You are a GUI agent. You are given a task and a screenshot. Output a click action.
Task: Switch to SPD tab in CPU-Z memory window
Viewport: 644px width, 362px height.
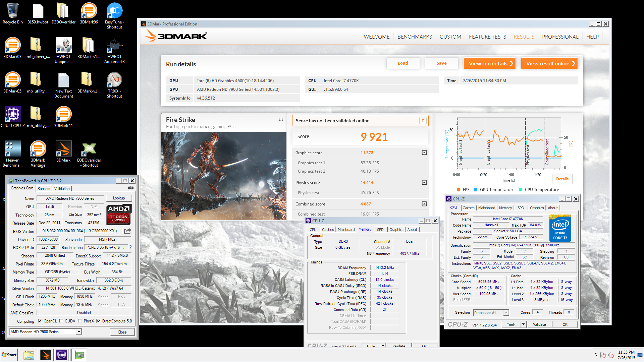tap(380, 230)
